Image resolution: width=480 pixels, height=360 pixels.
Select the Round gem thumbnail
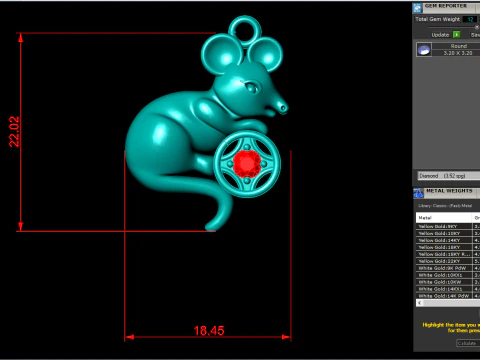click(x=424, y=50)
